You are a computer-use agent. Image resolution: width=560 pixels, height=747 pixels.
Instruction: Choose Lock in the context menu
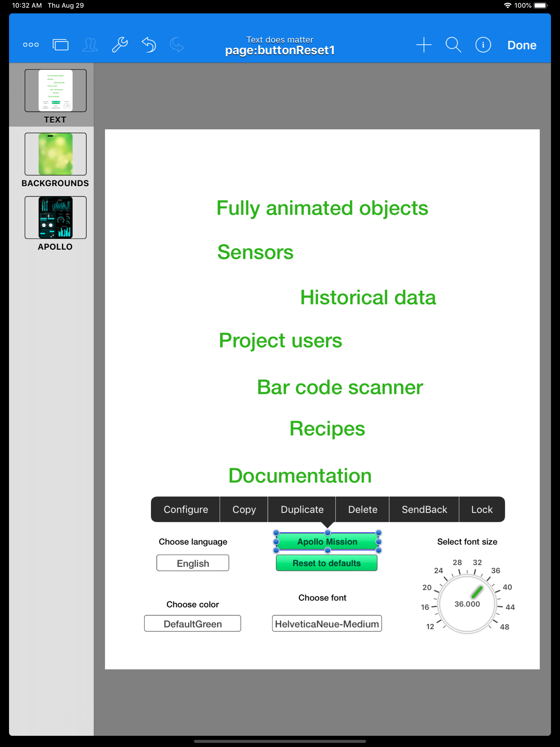(x=482, y=509)
